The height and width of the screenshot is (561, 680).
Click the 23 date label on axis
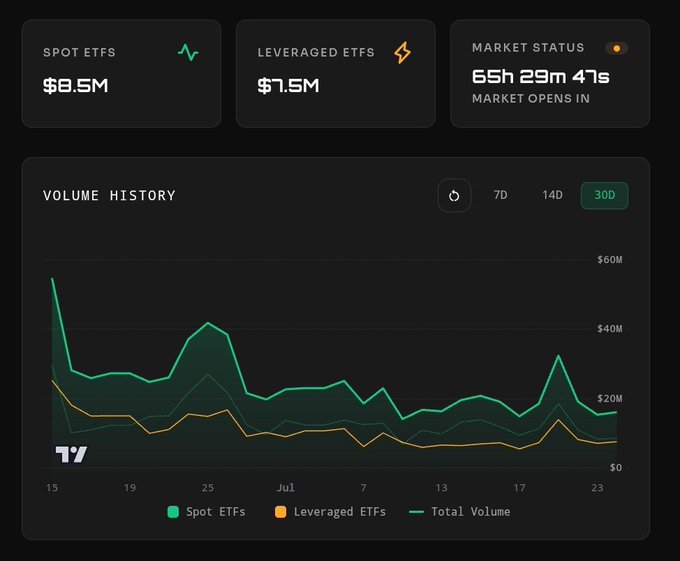[x=597, y=488]
